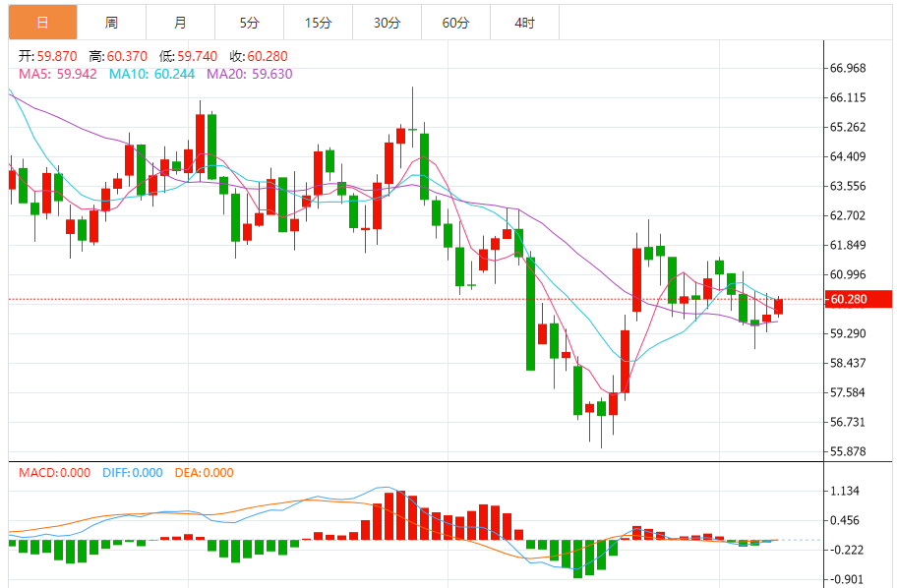897x588 pixels.
Task: Switch to the 月 monthly tab
Action: (x=180, y=23)
